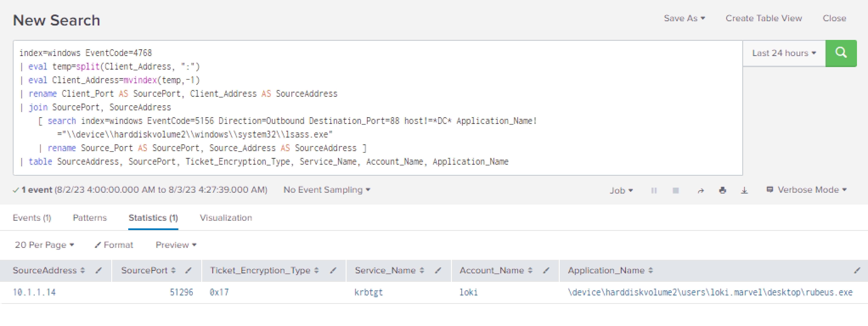Image resolution: width=868 pixels, height=326 pixels.
Task: Click the rubeus.exe application path cell
Action: point(710,292)
